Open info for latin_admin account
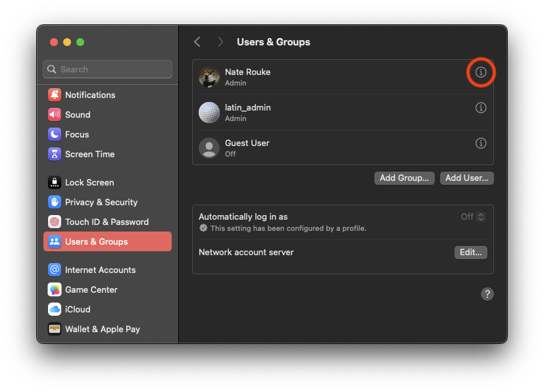Viewport: 544px width, 392px height. (480, 108)
